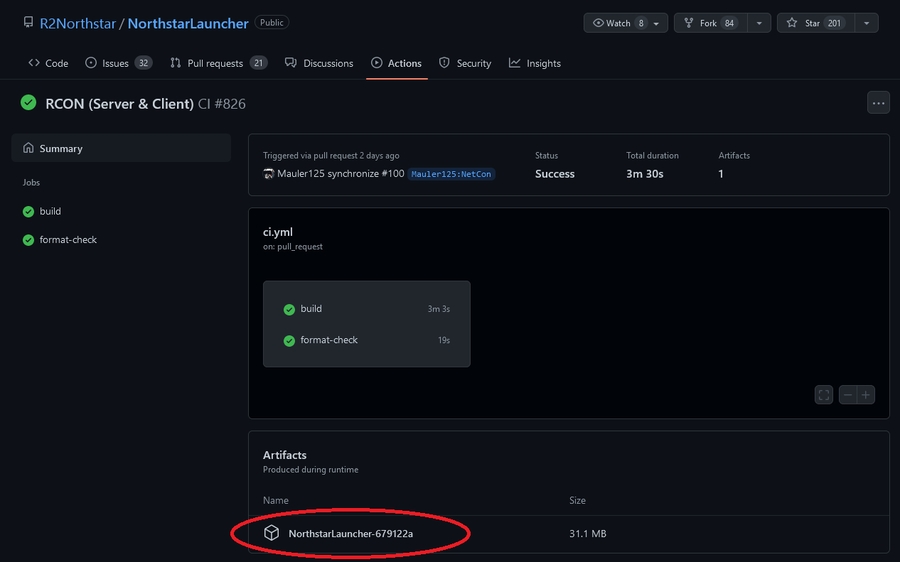
Task: Click the repository icon beside R2Northstar
Action: (27, 23)
